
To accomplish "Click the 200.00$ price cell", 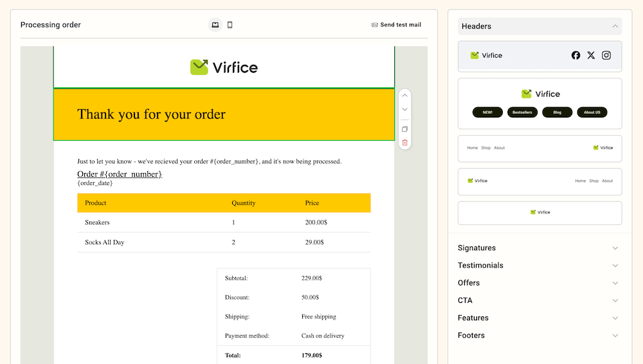I will click(x=316, y=223).
